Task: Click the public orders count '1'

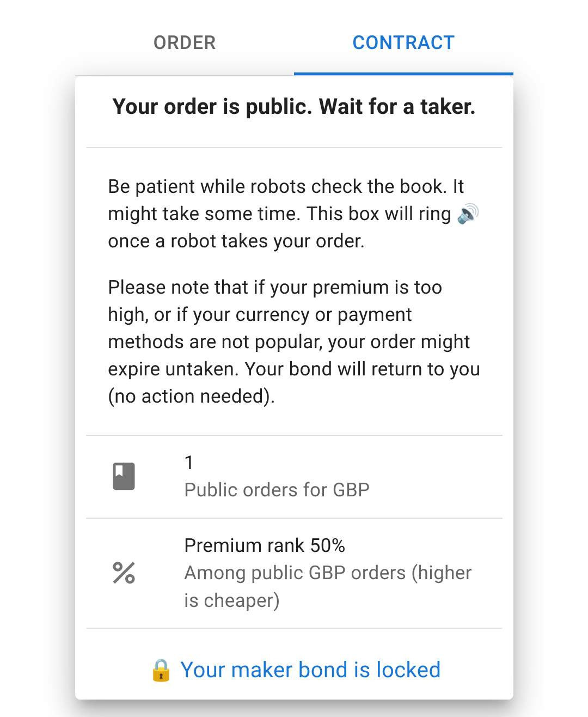Action: click(x=189, y=463)
